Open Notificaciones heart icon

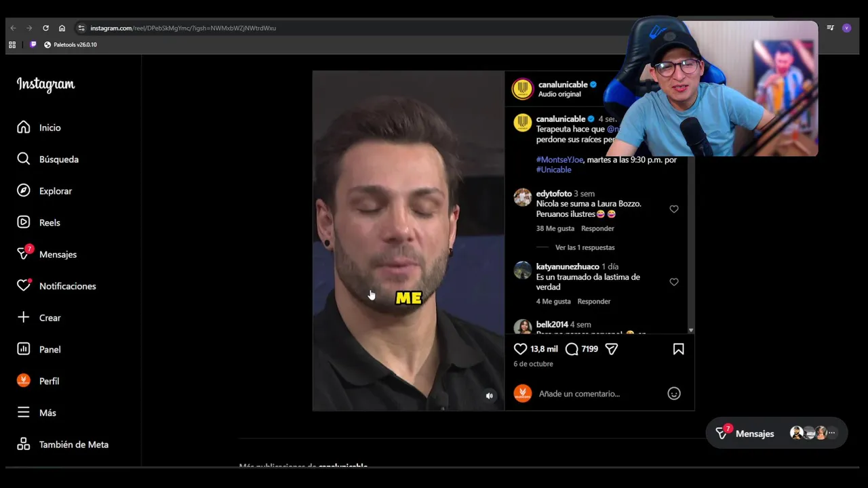[24, 286]
